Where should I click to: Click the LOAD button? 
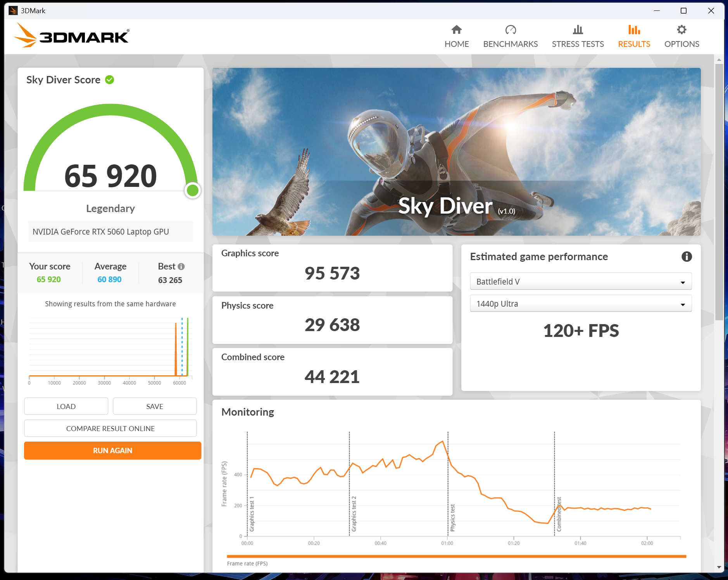pyautogui.click(x=66, y=406)
